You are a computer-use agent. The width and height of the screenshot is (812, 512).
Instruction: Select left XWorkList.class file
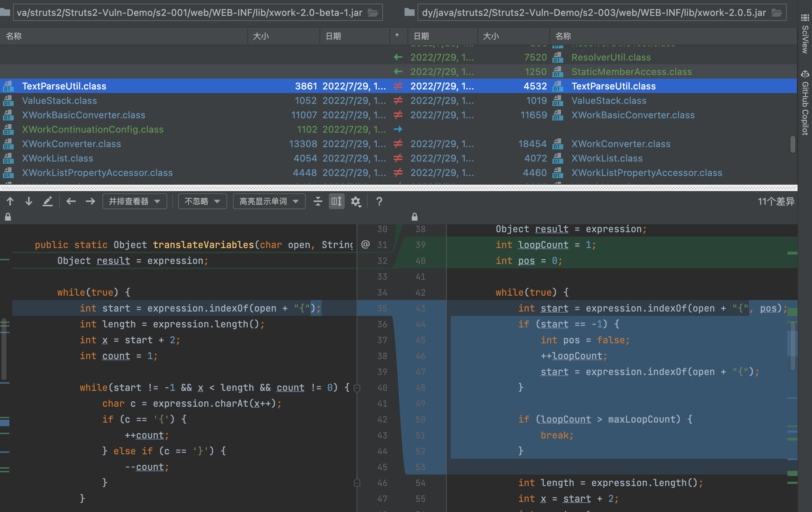58,158
